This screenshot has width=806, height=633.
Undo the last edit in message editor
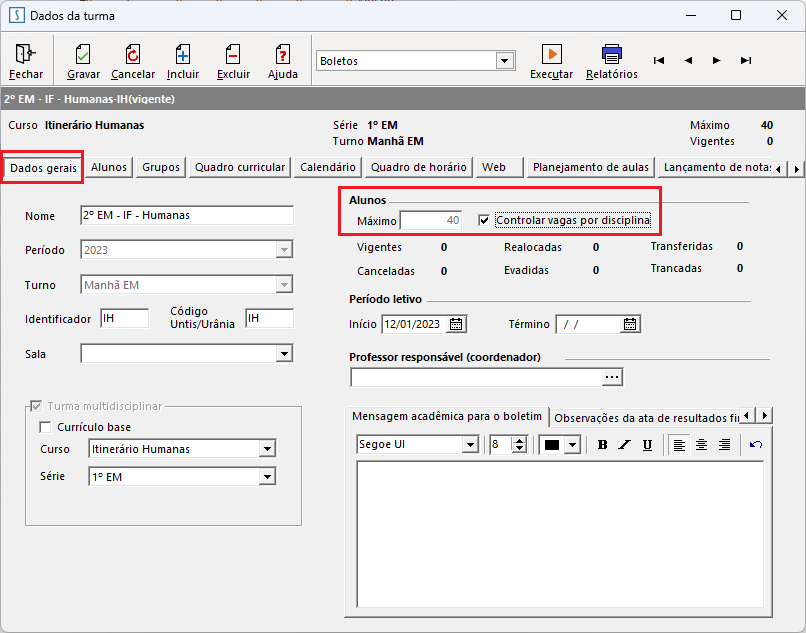coord(756,445)
